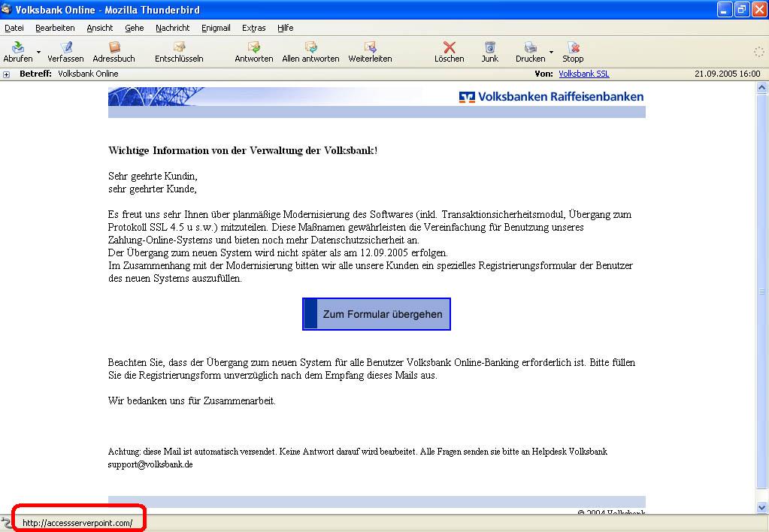Click the heading Wichtige Information von der Verwaltung

click(243, 150)
